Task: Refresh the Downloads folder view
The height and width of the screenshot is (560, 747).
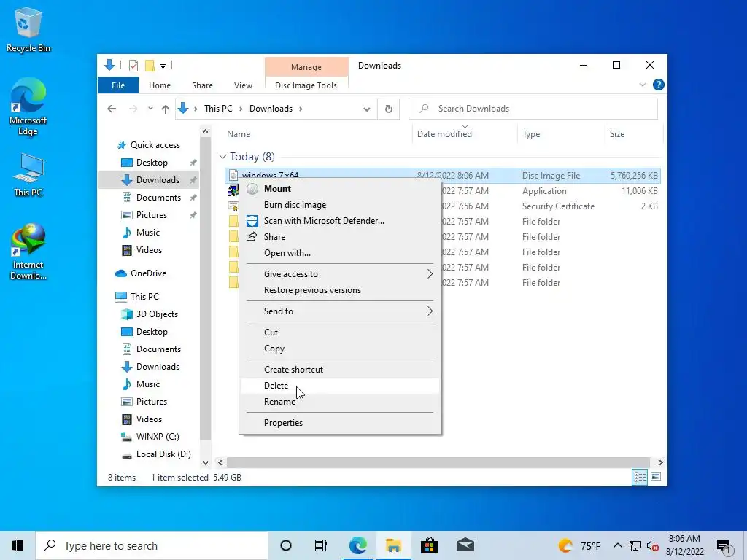Action: pos(389,109)
